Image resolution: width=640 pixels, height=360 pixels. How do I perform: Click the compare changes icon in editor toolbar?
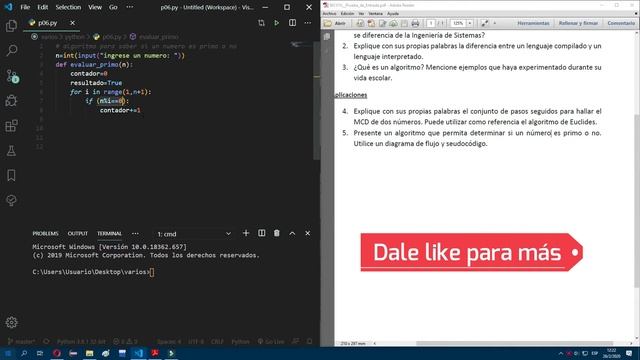click(261, 23)
